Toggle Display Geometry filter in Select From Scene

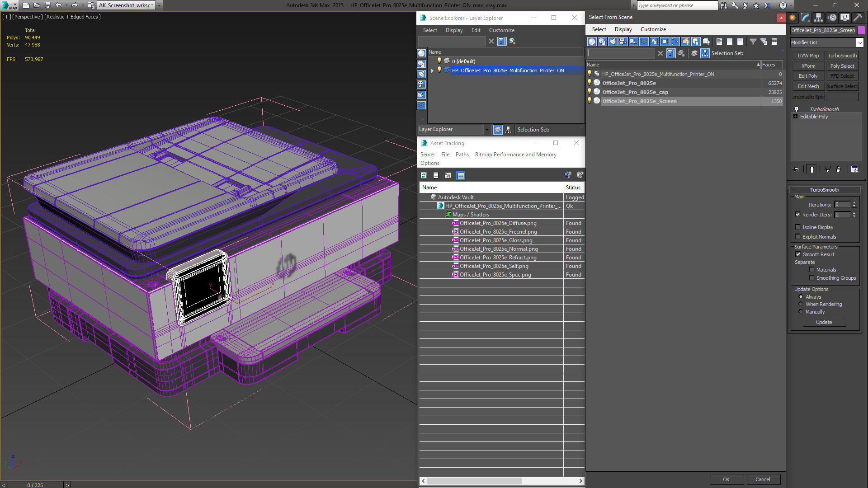pos(592,42)
